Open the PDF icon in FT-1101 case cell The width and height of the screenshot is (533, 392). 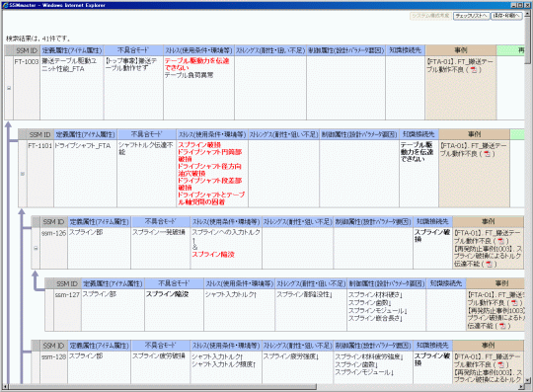click(488, 154)
